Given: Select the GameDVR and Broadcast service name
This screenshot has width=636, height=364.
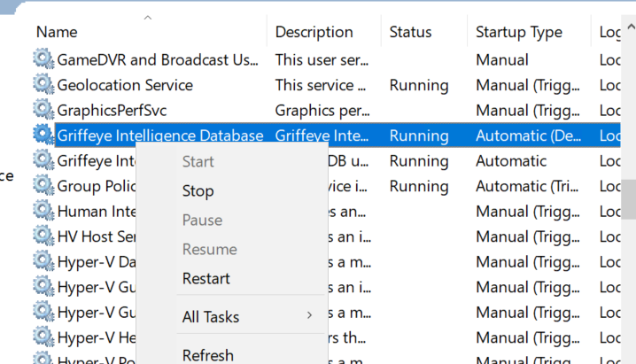Looking at the screenshot, I should (158, 60).
